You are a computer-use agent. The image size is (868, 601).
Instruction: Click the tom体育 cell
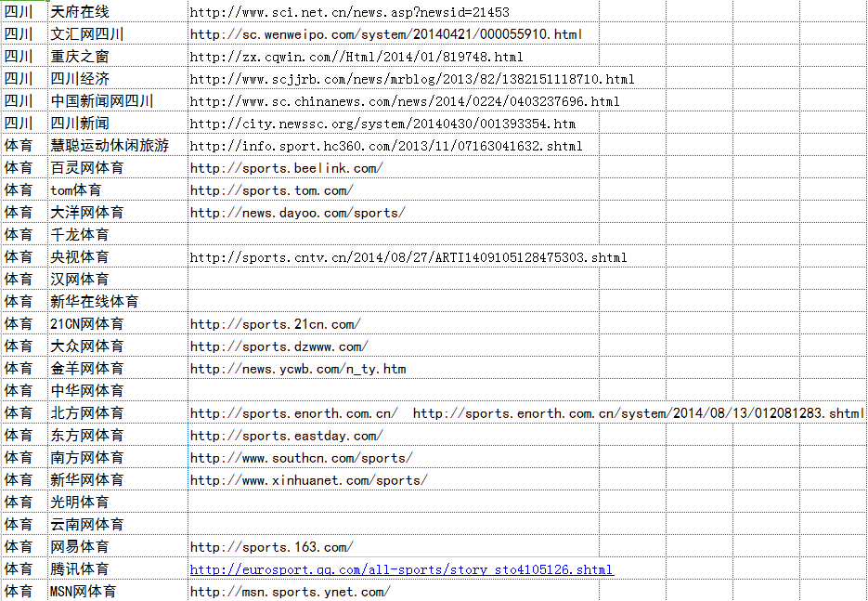[117, 190]
